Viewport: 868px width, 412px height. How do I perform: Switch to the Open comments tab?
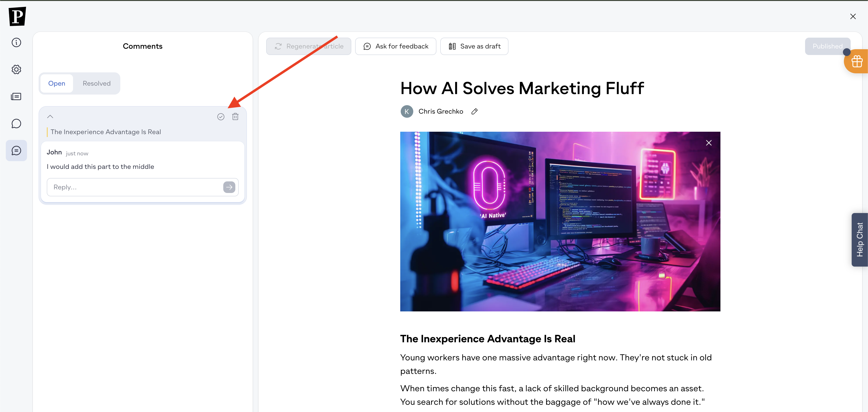pyautogui.click(x=57, y=83)
